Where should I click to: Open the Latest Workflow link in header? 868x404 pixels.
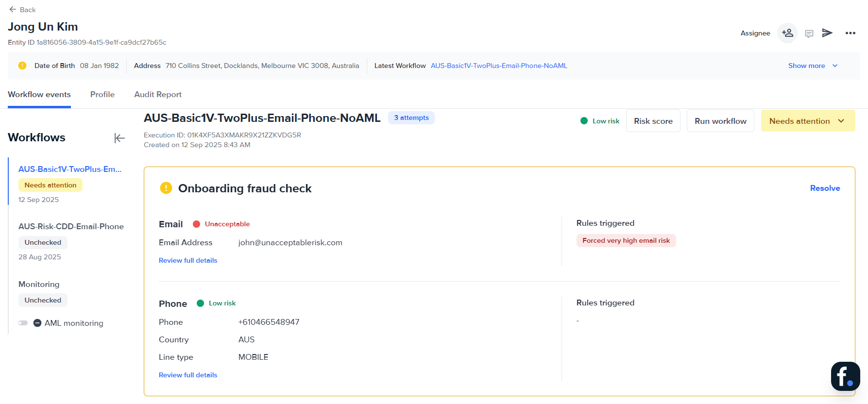tap(499, 66)
